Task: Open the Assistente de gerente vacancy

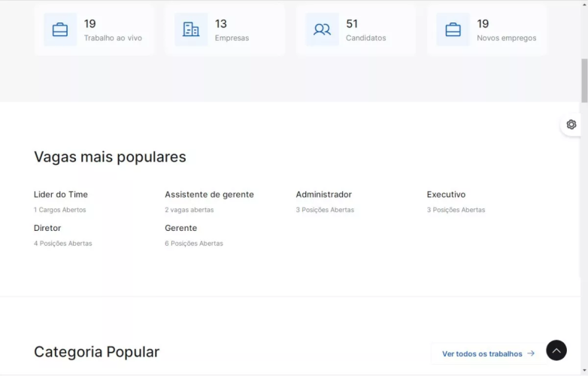Action: [x=209, y=195]
